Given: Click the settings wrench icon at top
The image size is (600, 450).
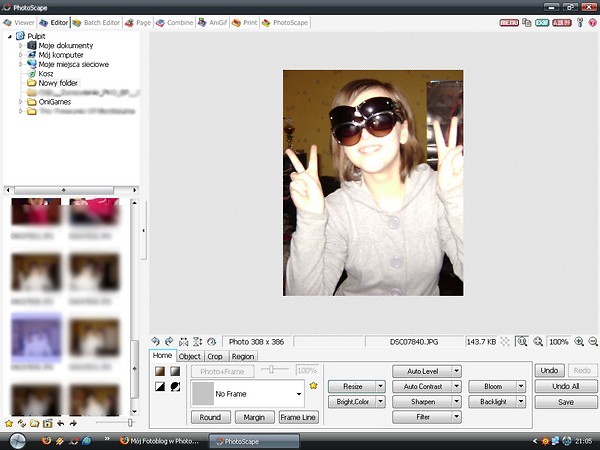Looking at the screenshot, I should (x=580, y=23).
